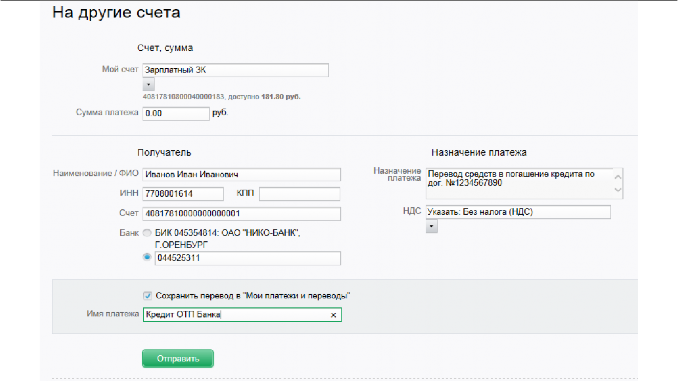The width and height of the screenshot is (678, 381).
Task: Click the Наименование / ФИО recipient field
Action: click(241, 174)
